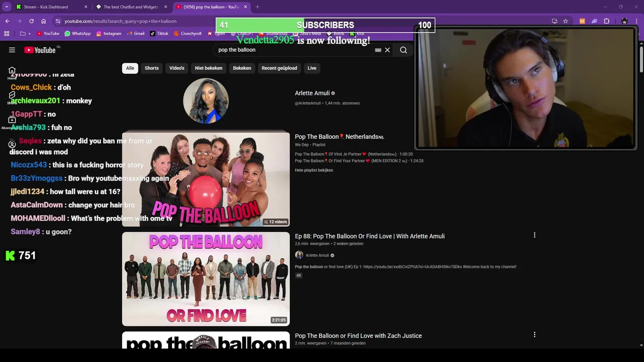Open the WhatsApp bookmark

pyautogui.click(x=77, y=34)
